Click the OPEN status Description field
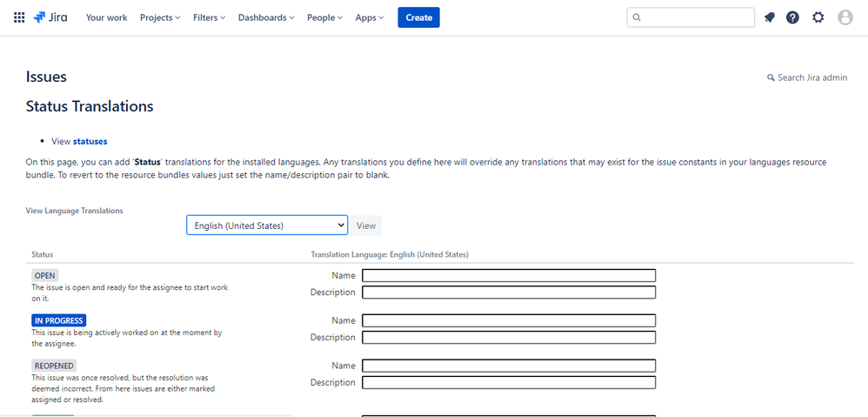 pos(509,292)
